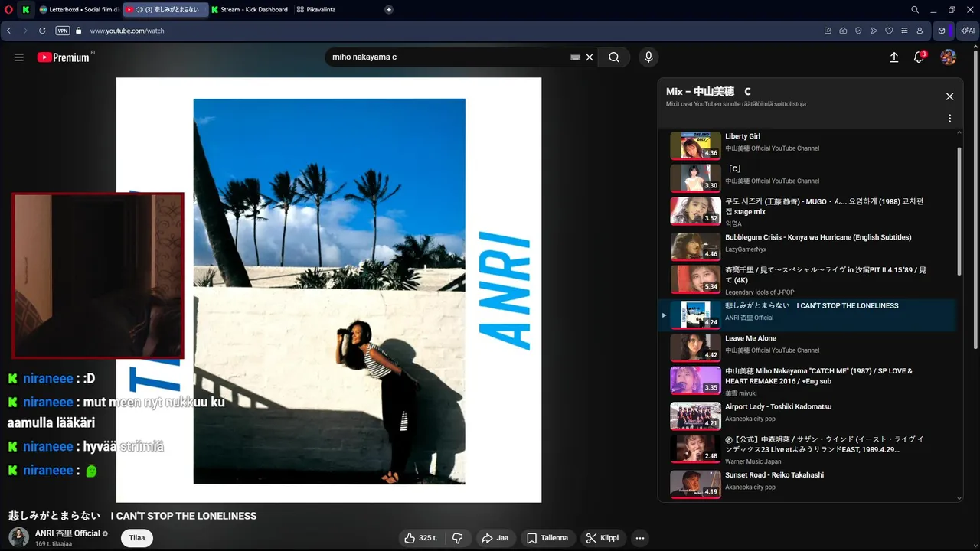Image resolution: width=980 pixels, height=551 pixels.
Task: Submit the YouTube search
Action: click(614, 57)
